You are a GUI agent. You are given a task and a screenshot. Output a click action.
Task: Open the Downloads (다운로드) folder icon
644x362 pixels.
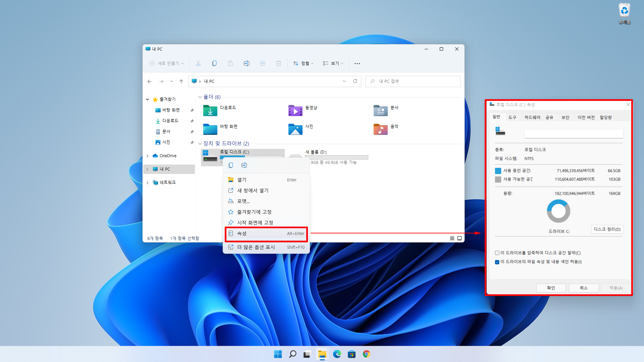coord(210,110)
